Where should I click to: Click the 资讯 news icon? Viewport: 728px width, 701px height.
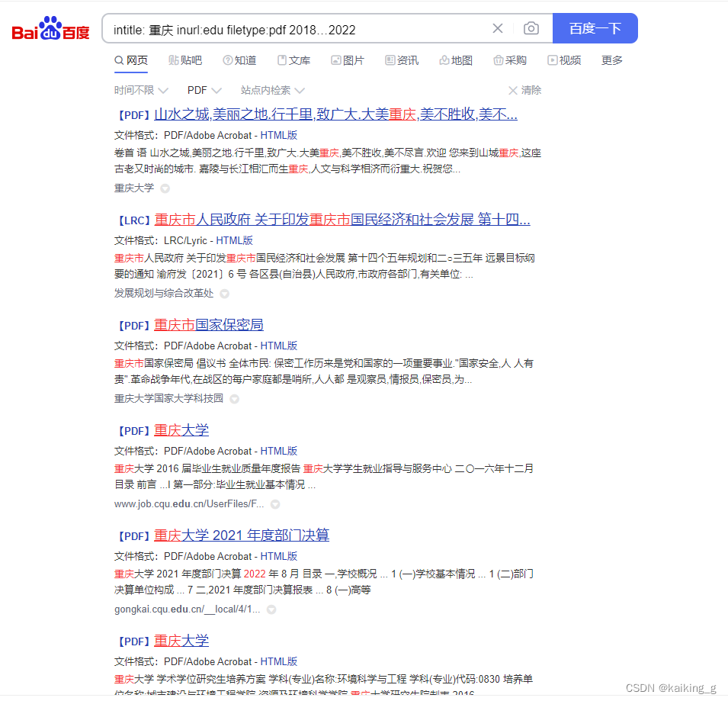390,60
